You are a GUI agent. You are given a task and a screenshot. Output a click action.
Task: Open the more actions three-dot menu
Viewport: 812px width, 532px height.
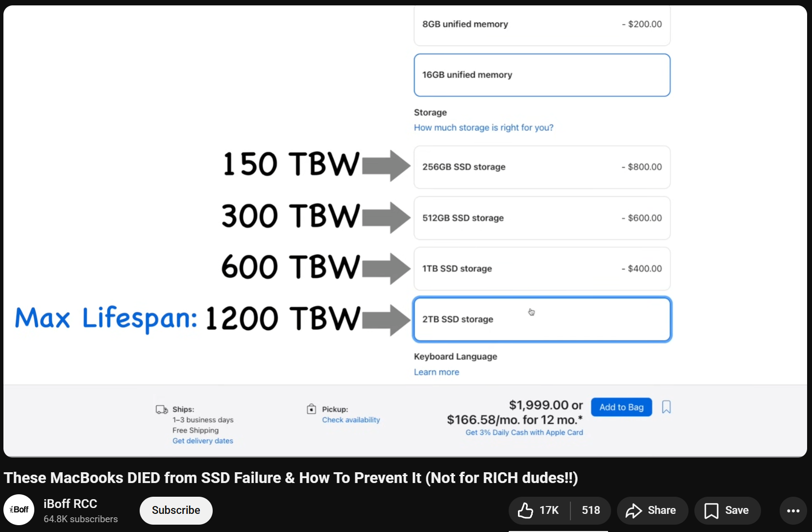793,510
